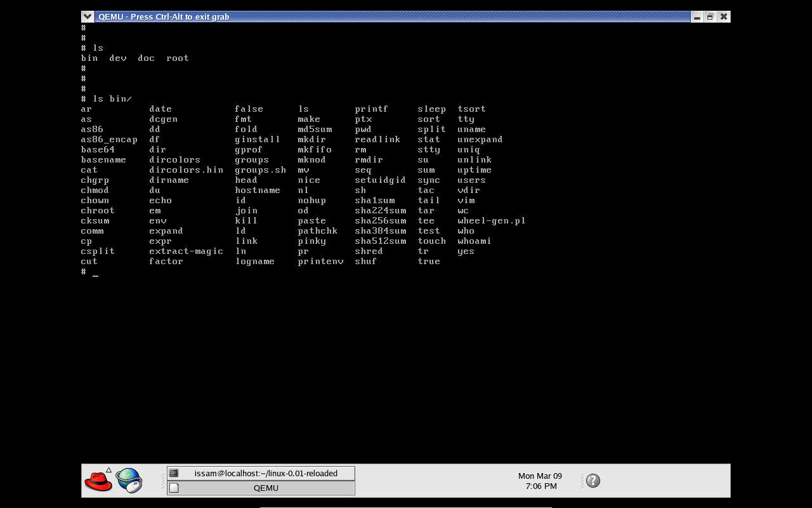The image size is (812, 508).
Task: Maximize the QEMU window
Action: coord(710,17)
